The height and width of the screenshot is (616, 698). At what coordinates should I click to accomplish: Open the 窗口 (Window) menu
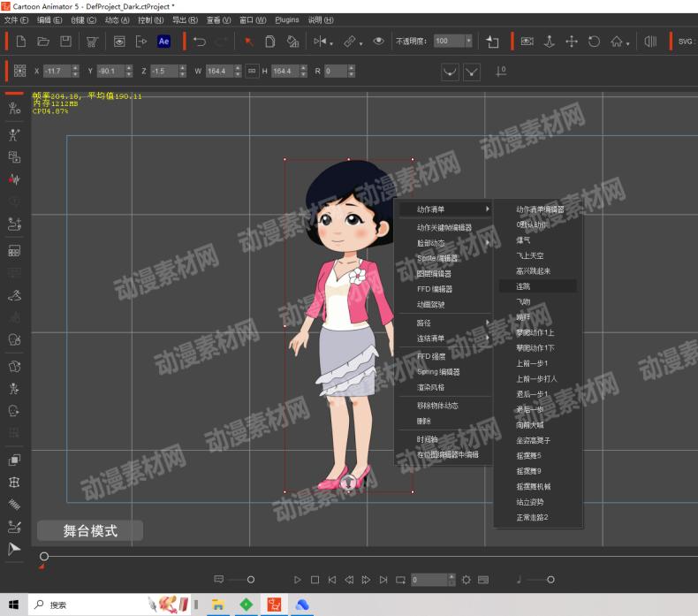tap(253, 20)
